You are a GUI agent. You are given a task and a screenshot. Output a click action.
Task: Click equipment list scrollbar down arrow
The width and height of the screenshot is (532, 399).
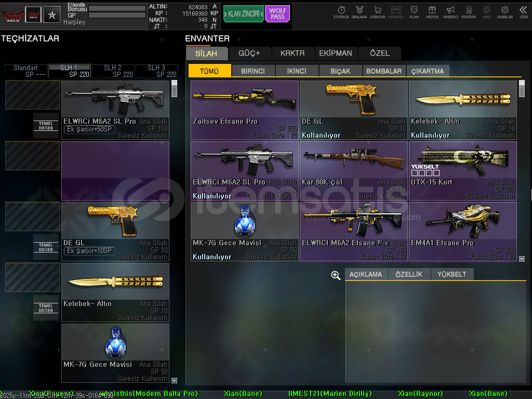(175, 380)
